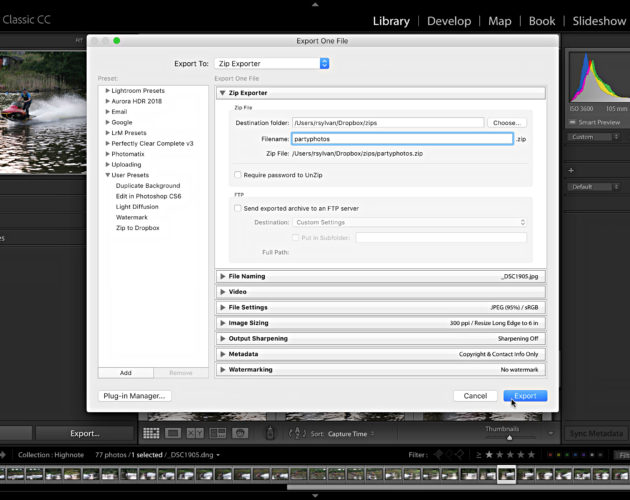Filter by green color label
Screen dimensions: 630x500
(567, 455)
